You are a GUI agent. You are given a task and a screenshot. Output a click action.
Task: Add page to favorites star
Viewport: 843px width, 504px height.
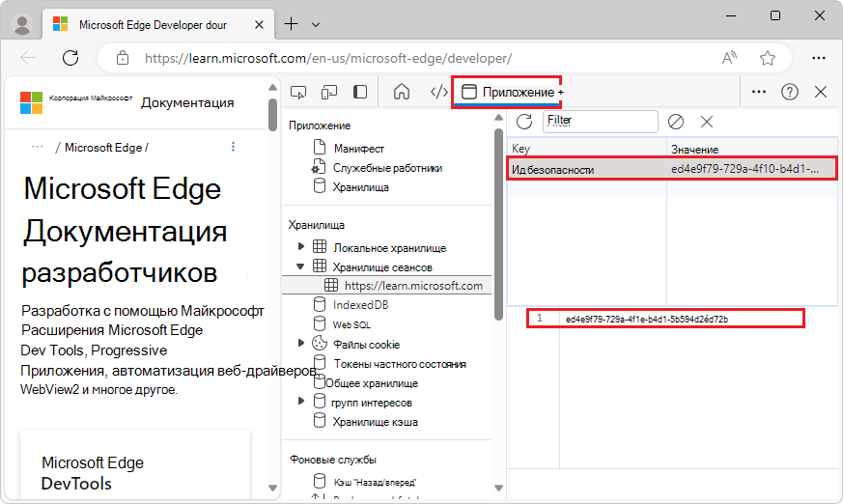(768, 58)
